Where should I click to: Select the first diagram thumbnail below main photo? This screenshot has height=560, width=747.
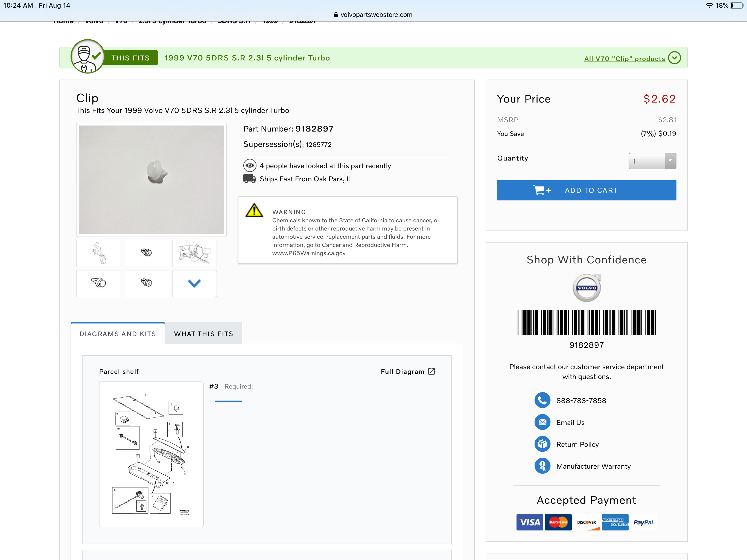coord(98,253)
